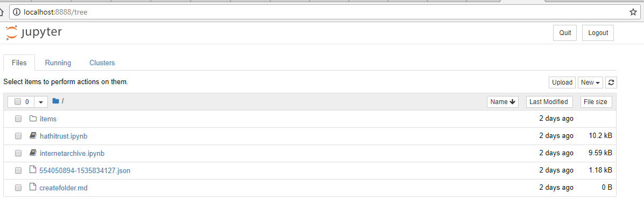Switch to the Running tab
Screen dimensions: 644x220
(58, 63)
